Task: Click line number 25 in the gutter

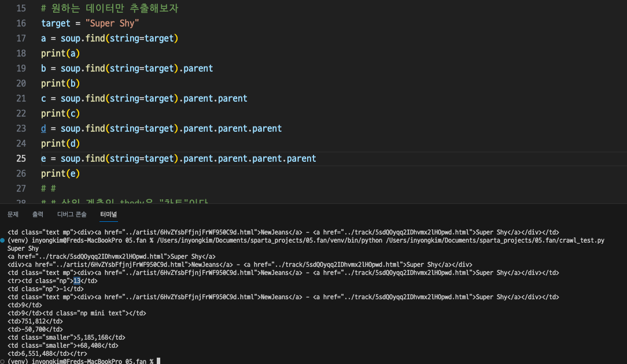Action: click(21, 159)
